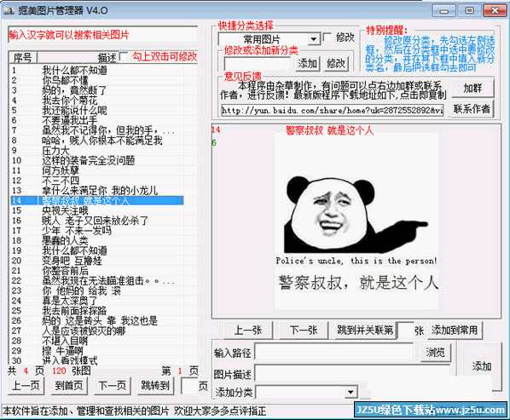Click the picture number field before 张
The image size is (510, 420).
406,331
